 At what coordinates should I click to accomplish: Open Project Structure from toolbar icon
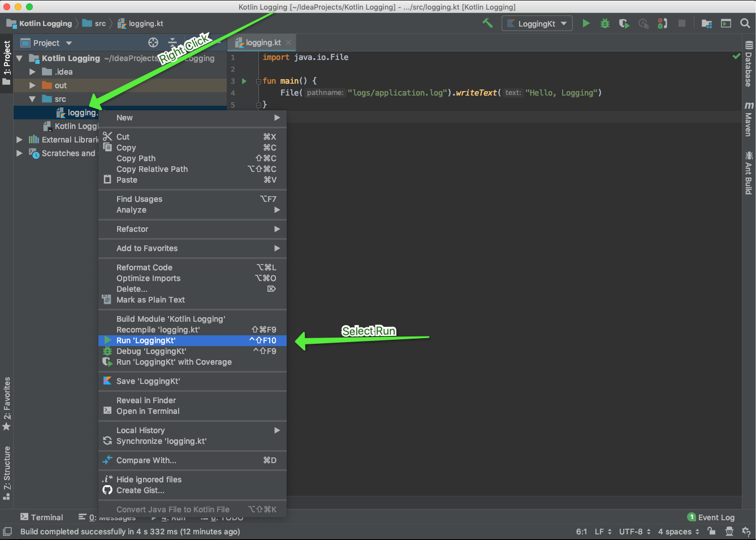[x=707, y=23]
